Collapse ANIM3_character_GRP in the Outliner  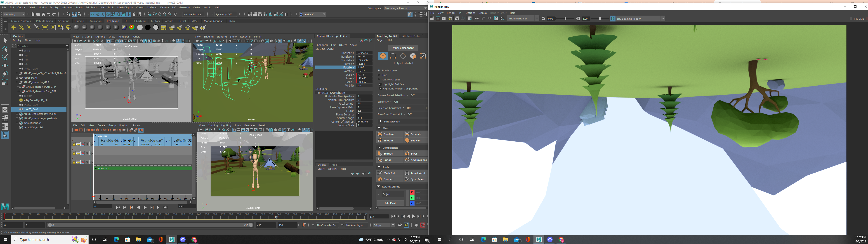click(x=17, y=82)
